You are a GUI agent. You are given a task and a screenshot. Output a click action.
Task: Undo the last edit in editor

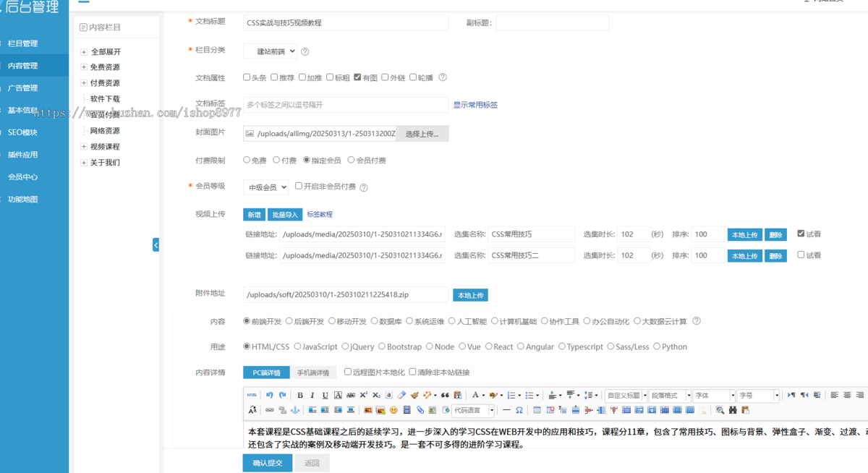(270, 395)
